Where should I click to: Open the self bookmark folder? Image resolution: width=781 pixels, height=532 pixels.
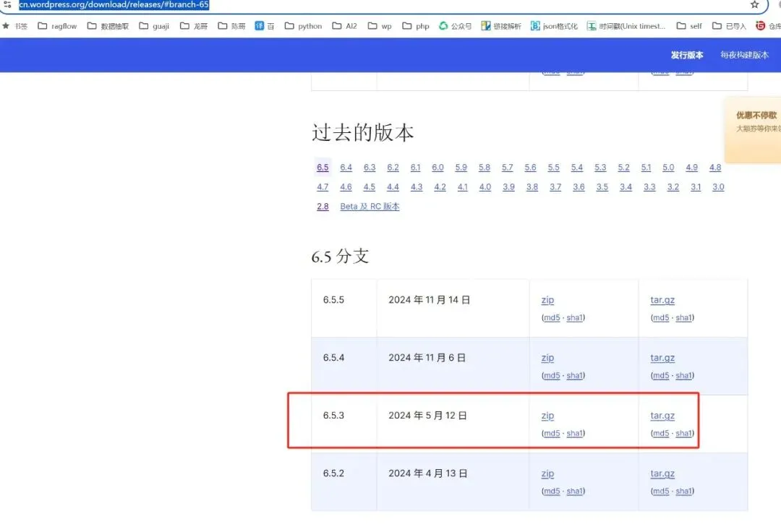point(689,26)
